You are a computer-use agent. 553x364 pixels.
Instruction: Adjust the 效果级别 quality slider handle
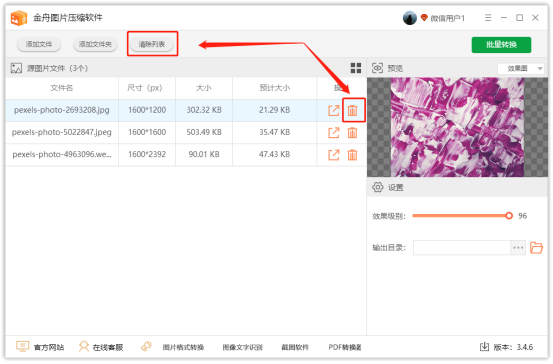509,216
